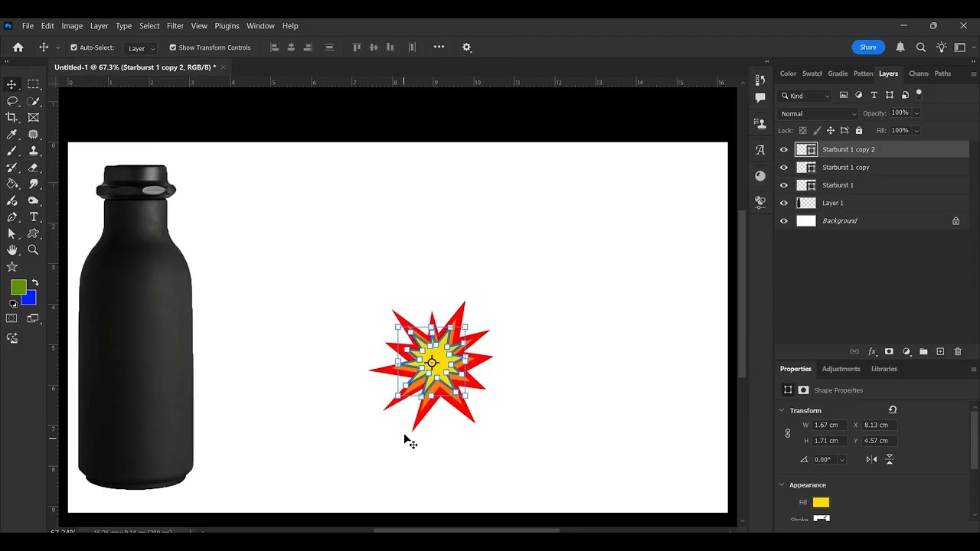Add layer style via fx icon
The image size is (980, 551).
[872, 352]
